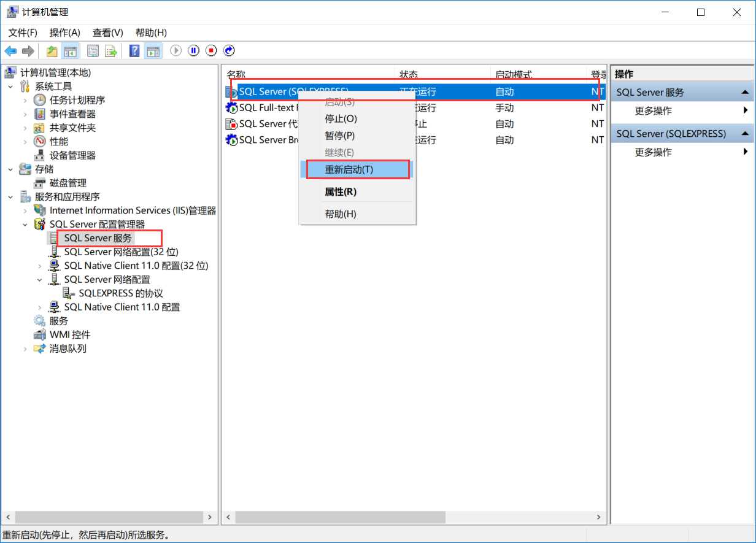Go up one level with folder icon
Viewport: 756px width, 543px height.
[x=52, y=51]
